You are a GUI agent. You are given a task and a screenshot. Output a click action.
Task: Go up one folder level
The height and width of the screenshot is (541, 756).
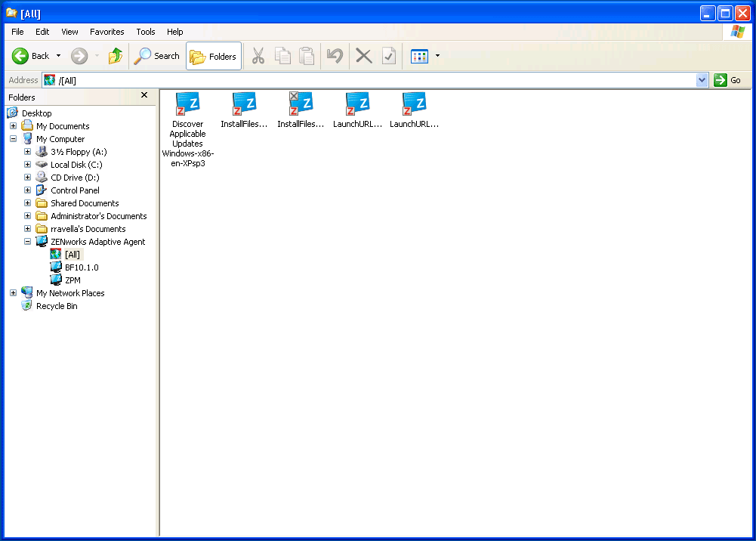pyautogui.click(x=116, y=56)
